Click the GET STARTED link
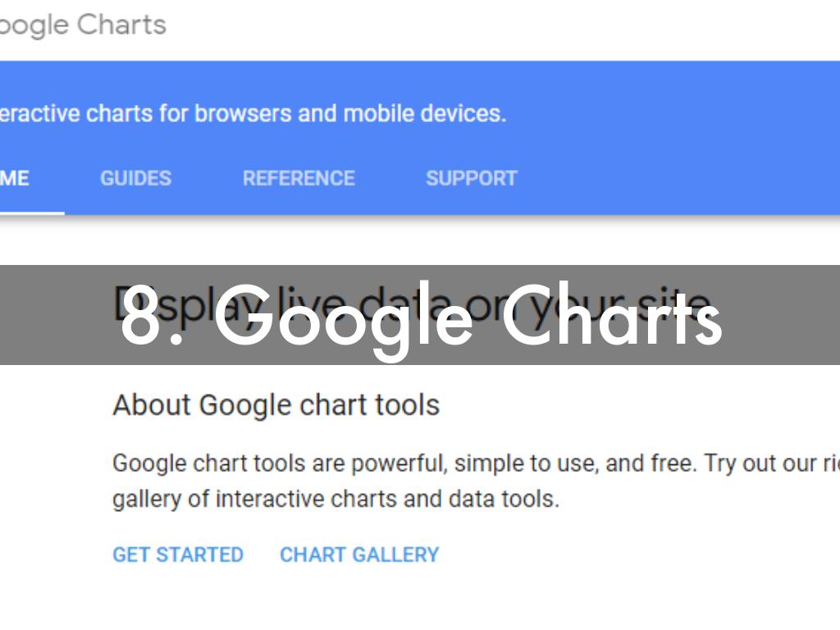 (178, 555)
